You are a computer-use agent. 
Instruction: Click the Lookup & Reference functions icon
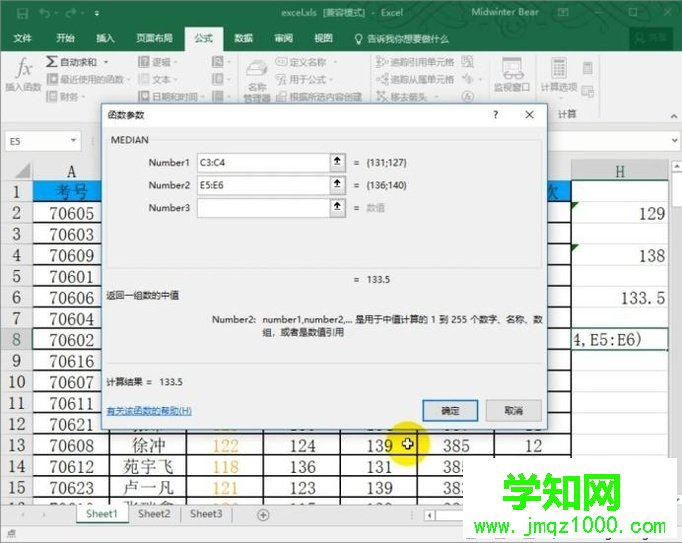coord(217,62)
